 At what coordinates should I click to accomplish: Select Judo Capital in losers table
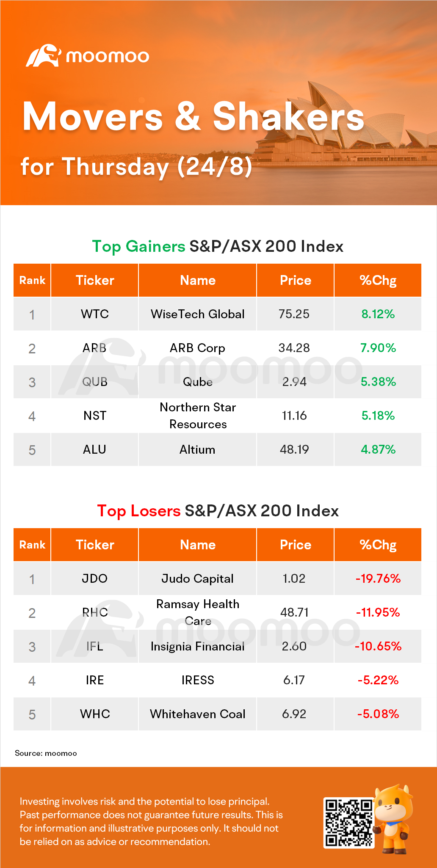click(x=197, y=579)
